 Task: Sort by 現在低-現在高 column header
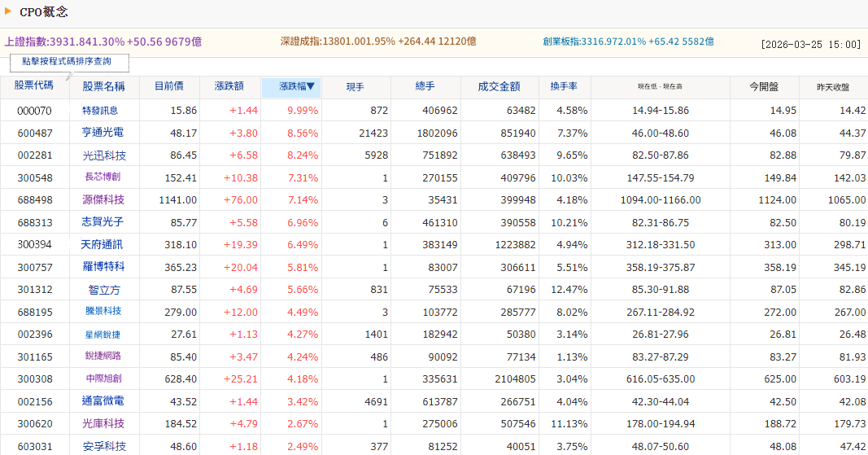(x=660, y=86)
